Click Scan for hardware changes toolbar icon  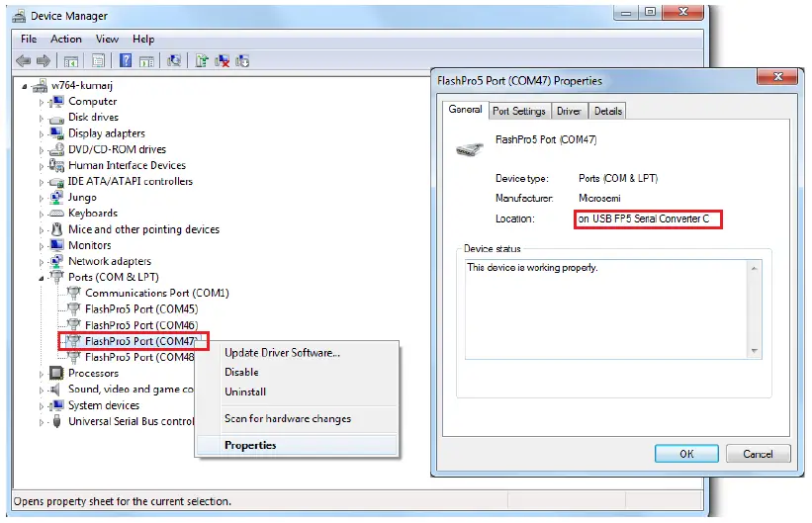[174, 60]
